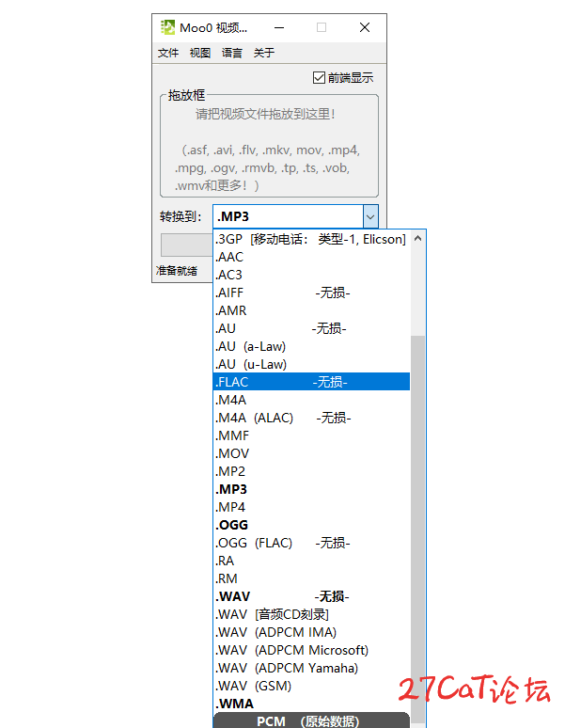The height and width of the screenshot is (728, 565).
Task: Select the .RM format option
Action: [x=311, y=578]
